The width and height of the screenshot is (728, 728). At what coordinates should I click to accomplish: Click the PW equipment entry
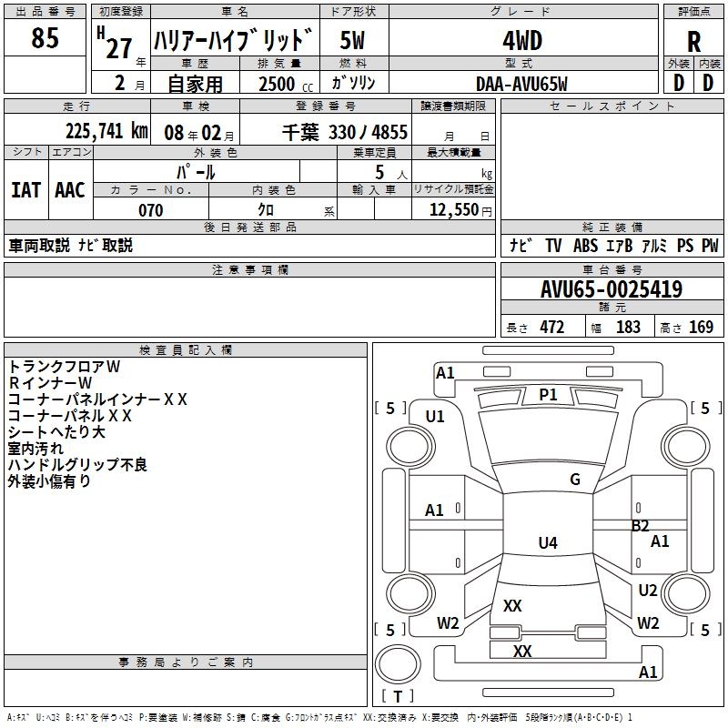coord(710,246)
